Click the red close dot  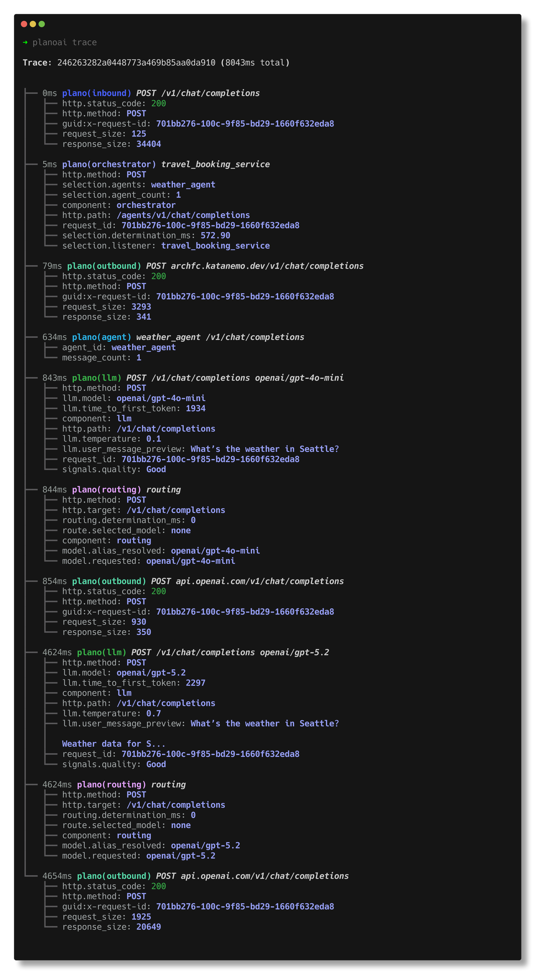coord(24,24)
